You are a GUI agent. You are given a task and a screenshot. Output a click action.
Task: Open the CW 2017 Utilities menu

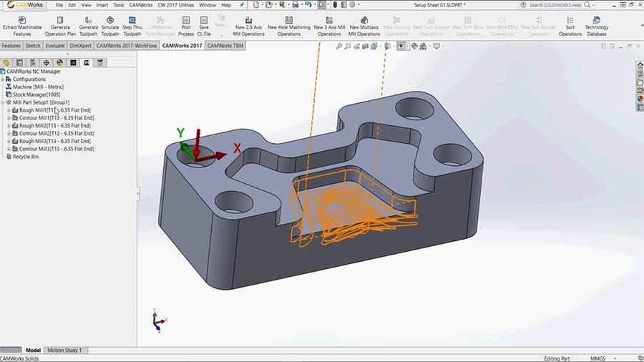176,5
